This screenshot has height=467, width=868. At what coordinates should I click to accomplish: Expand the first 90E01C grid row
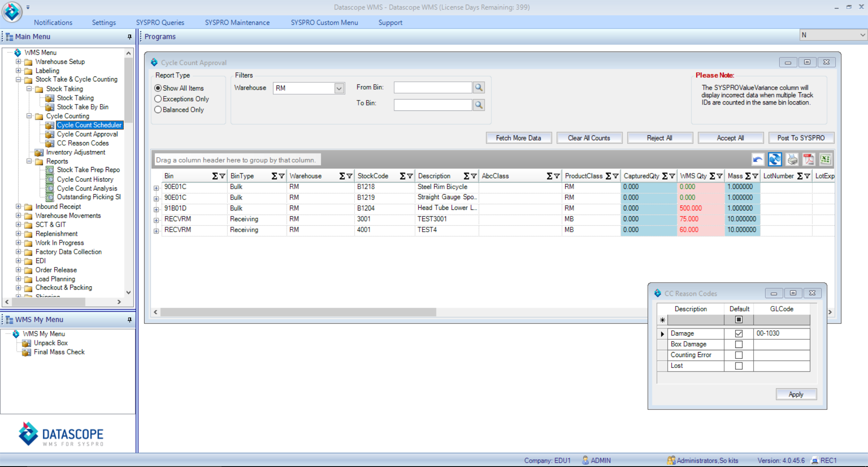click(x=156, y=188)
